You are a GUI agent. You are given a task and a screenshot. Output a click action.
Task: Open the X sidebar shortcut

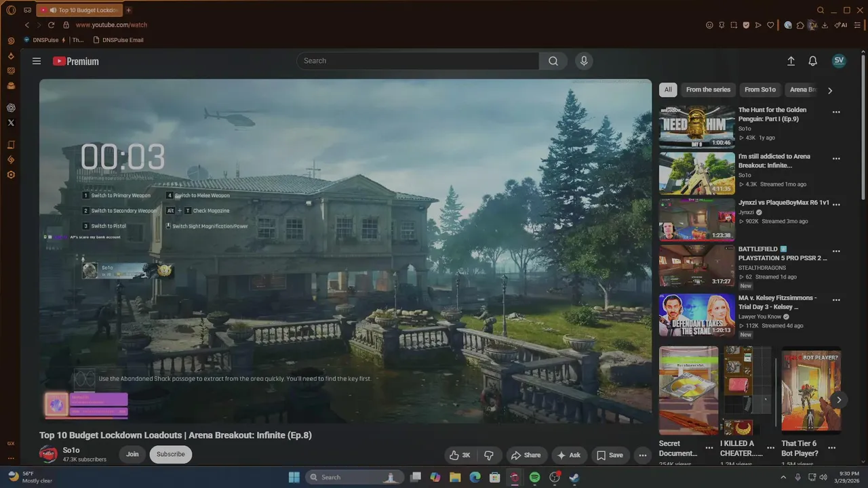[11, 123]
